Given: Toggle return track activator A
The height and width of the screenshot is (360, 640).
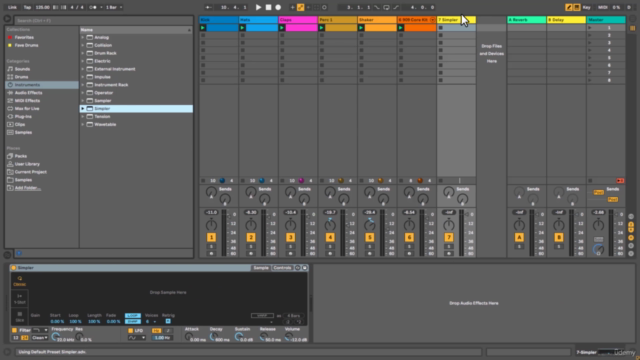Looking at the screenshot, I should point(519,237).
